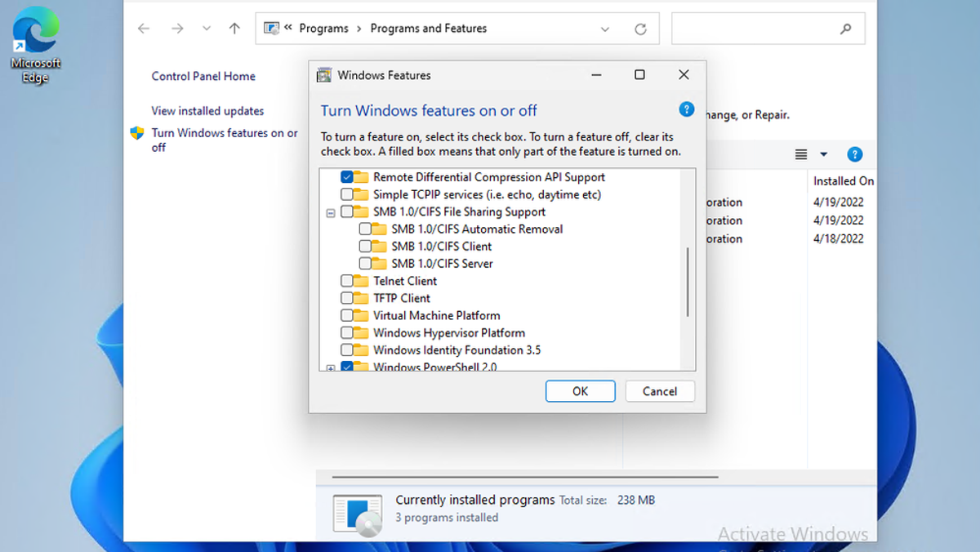Go up one level with Up arrow
The height and width of the screenshot is (552, 980).
[x=234, y=29]
